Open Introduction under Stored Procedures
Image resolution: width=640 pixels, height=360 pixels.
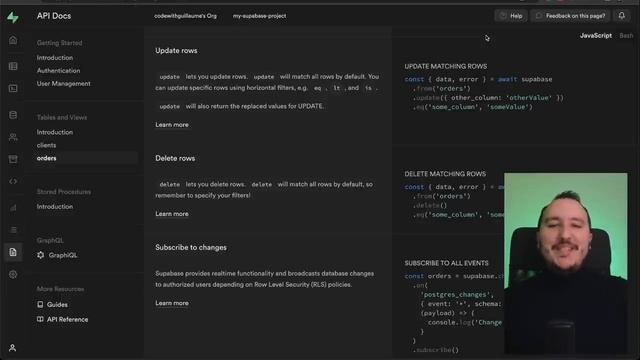tap(55, 207)
